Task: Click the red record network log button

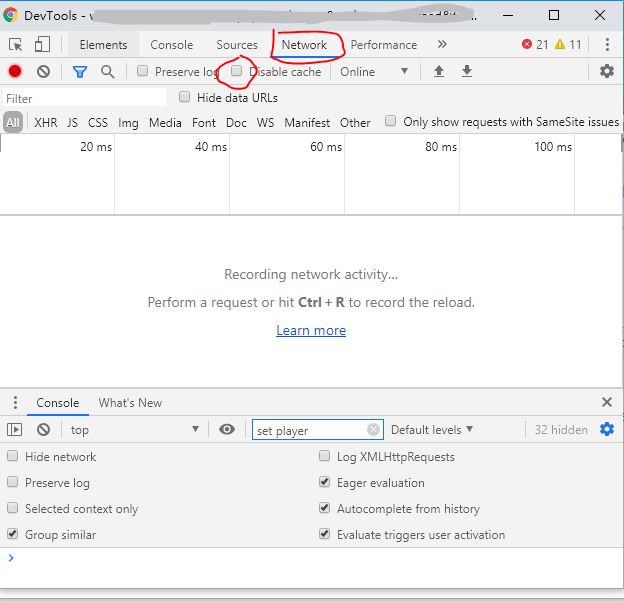Action: click(15, 71)
